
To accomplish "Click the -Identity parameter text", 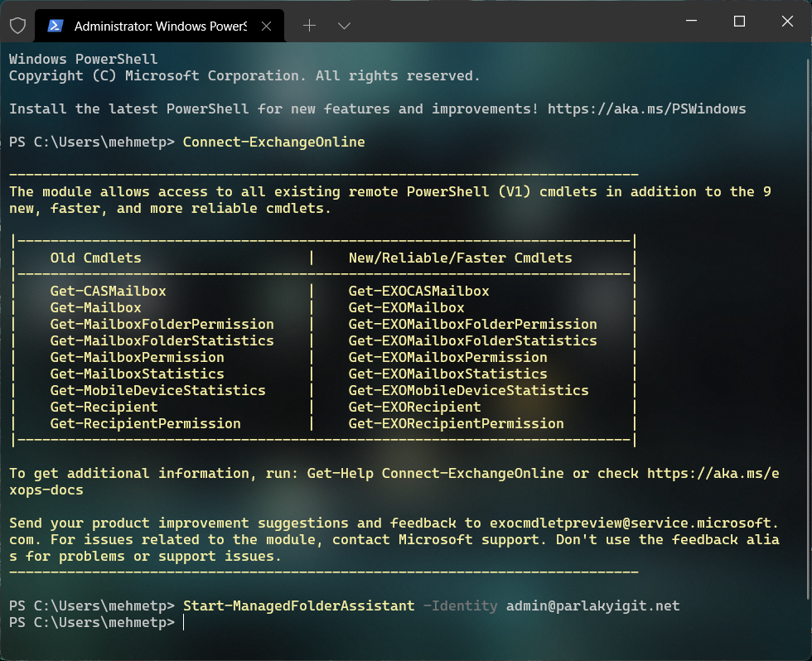I will point(461,606).
